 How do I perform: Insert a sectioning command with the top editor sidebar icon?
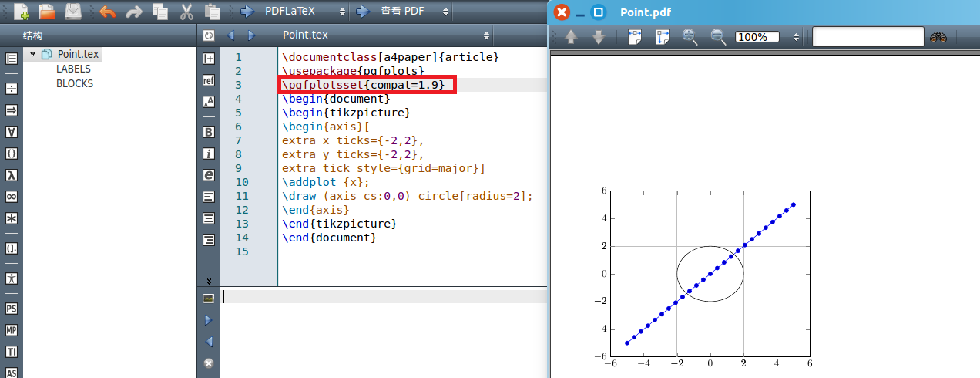(208, 59)
